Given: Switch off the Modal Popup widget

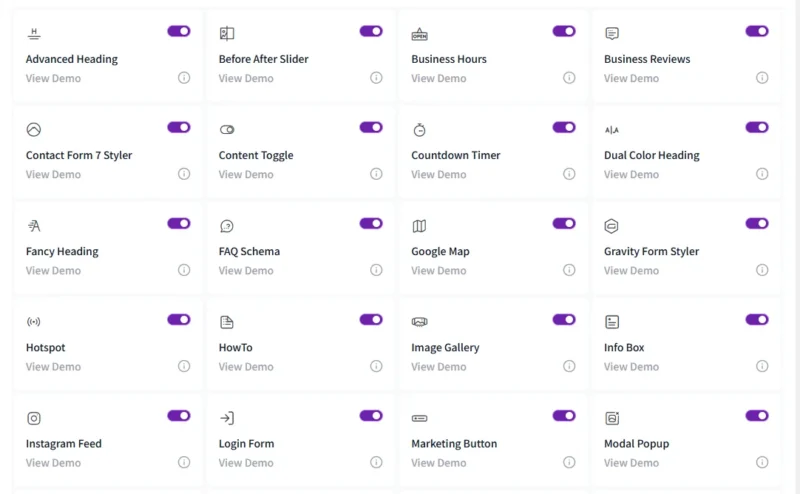Looking at the screenshot, I should (x=757, y=415).
